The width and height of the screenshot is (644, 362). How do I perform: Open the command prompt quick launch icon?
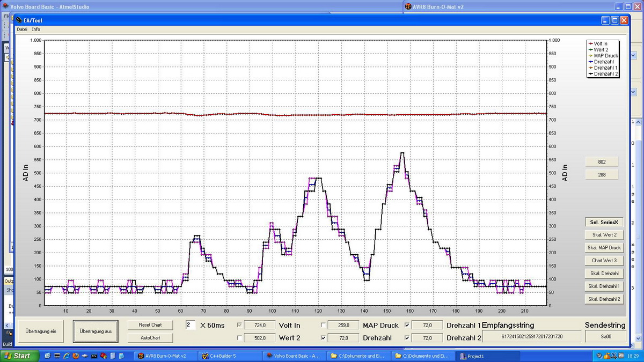93,356
